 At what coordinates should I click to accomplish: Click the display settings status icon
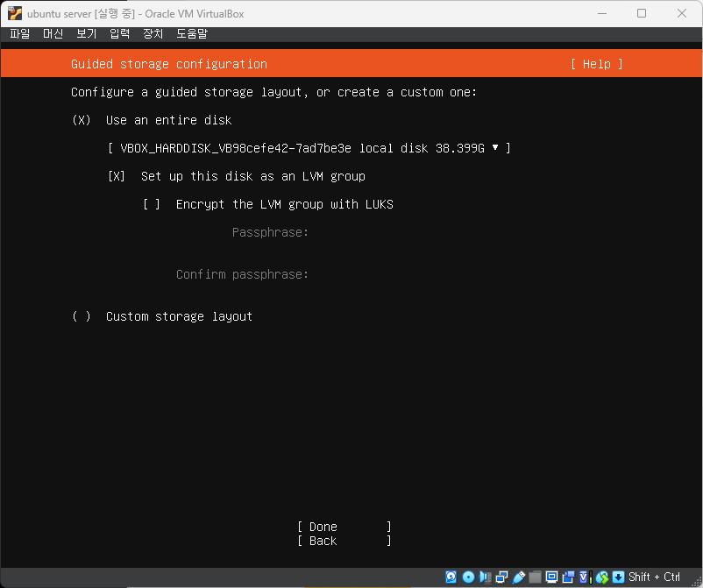552,577
